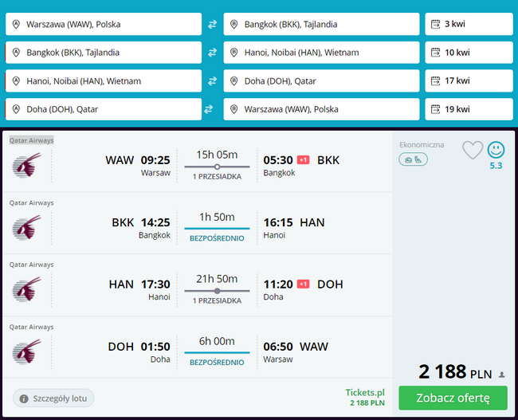The image size is (518, 420).
Task: Edit destination field Hanoi, Noibai (HAN), Wietnam
Action: (x=321, y=53)
